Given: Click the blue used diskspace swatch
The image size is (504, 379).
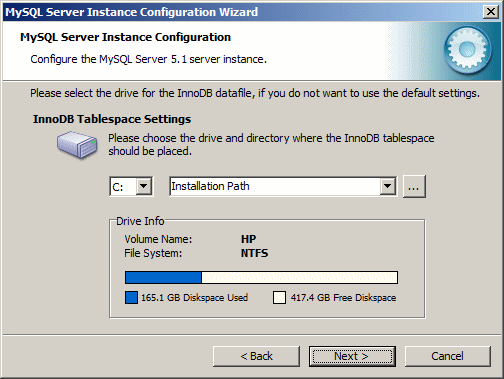Looking at the screenshot, I should point(131,297).
